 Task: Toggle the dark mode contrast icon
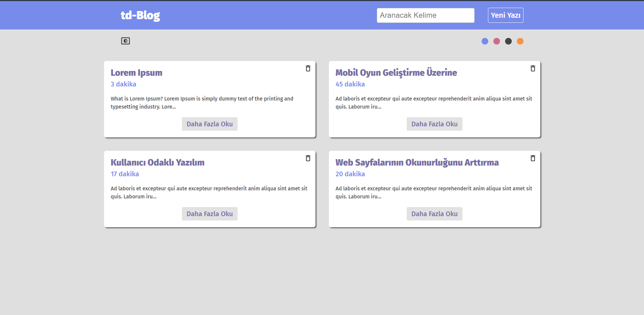(126, 41)
